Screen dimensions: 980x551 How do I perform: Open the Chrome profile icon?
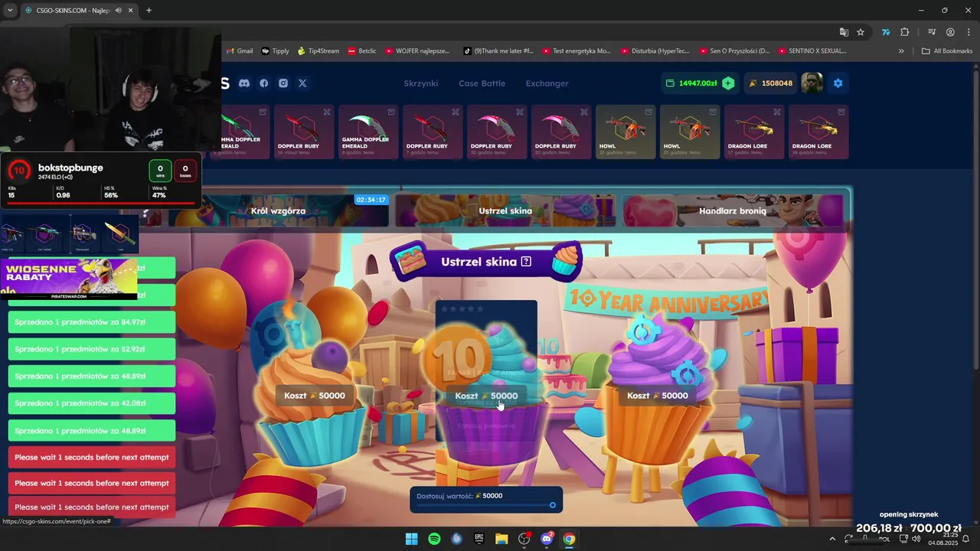coord(950,32)
